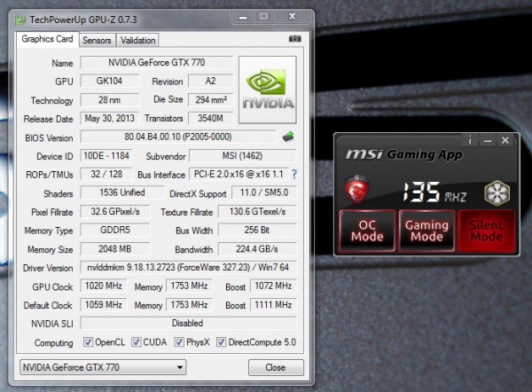This screenshot has width=532, height=392.
Task: Minimize the GPU-Z window
Action: pyautogui.click(x=243, y=17)
